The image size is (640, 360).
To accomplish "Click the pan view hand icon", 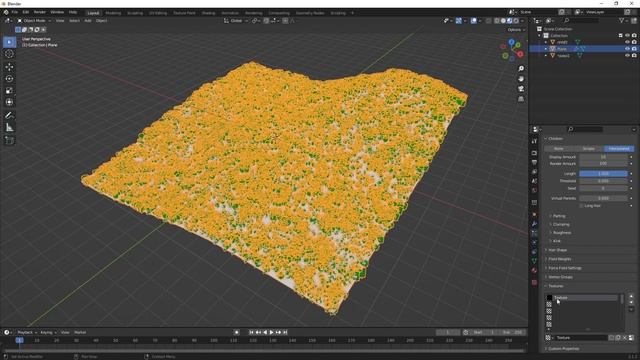I will 521,78.
